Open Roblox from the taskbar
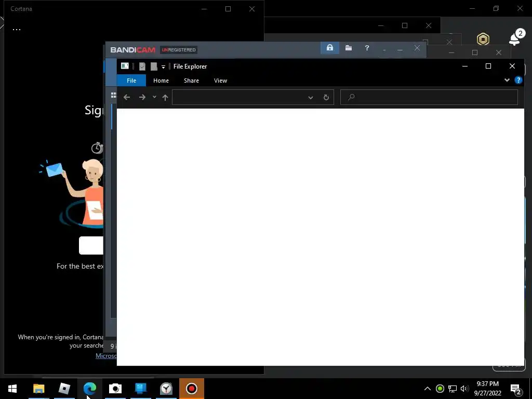 tap(64, 389)
